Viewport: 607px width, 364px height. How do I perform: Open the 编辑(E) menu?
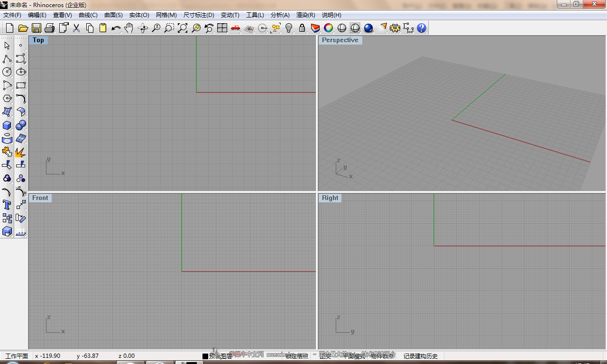tap(37, 15)
